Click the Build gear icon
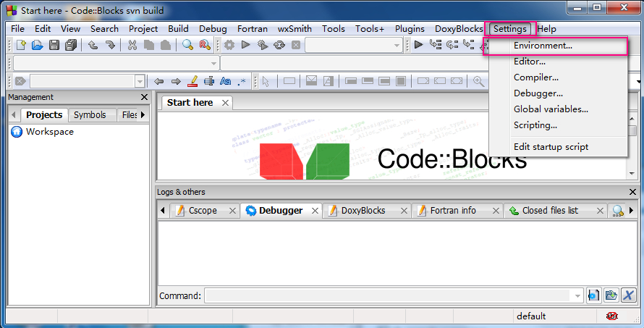This screenshot has height=328, width=644. [229, 45]
